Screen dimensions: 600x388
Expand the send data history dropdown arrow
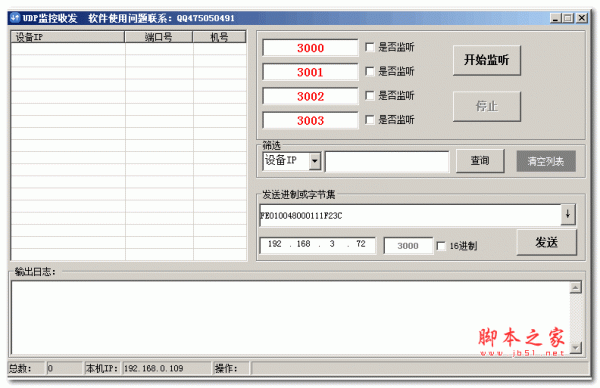tap(568, 215)
